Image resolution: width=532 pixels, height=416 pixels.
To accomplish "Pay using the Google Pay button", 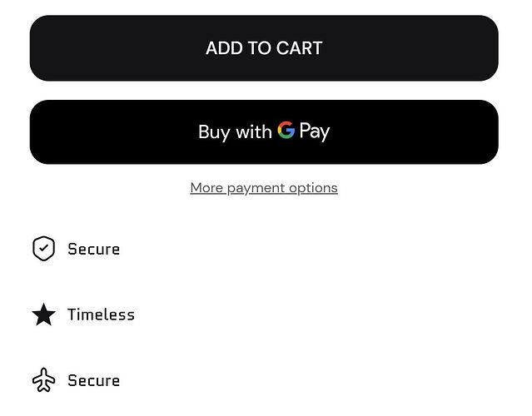I will 264,131.
